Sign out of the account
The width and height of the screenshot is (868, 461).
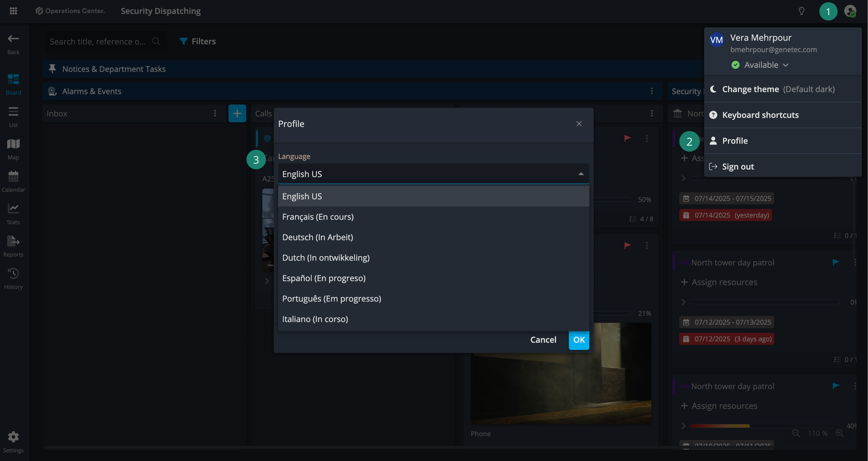coord(783,167)
